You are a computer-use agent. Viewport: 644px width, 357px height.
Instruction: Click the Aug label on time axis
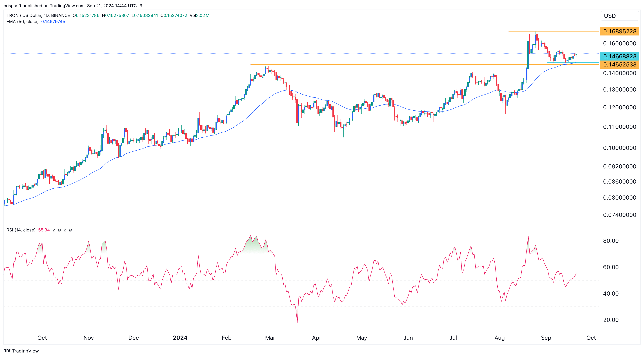click(499, 338)
